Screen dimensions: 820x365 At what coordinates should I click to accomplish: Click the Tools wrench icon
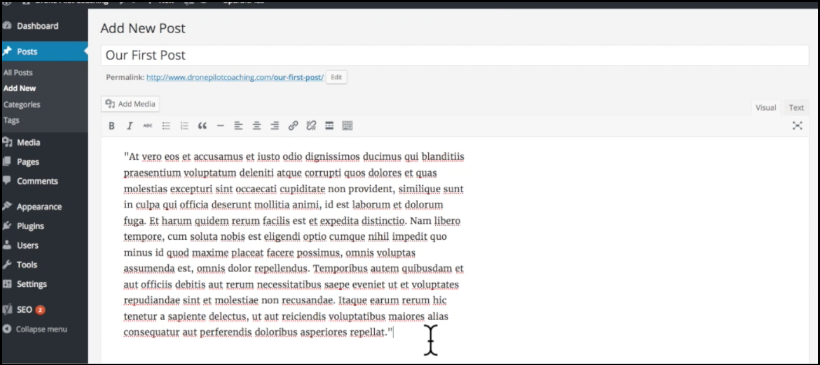[7, 265]
